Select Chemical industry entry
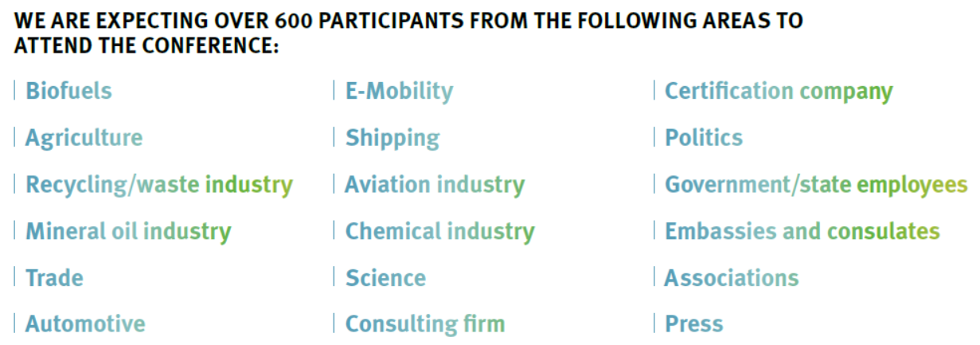Image resolution: width=980 pixels, height=345 pixels. pyautogui.click(x=440, y=232)
